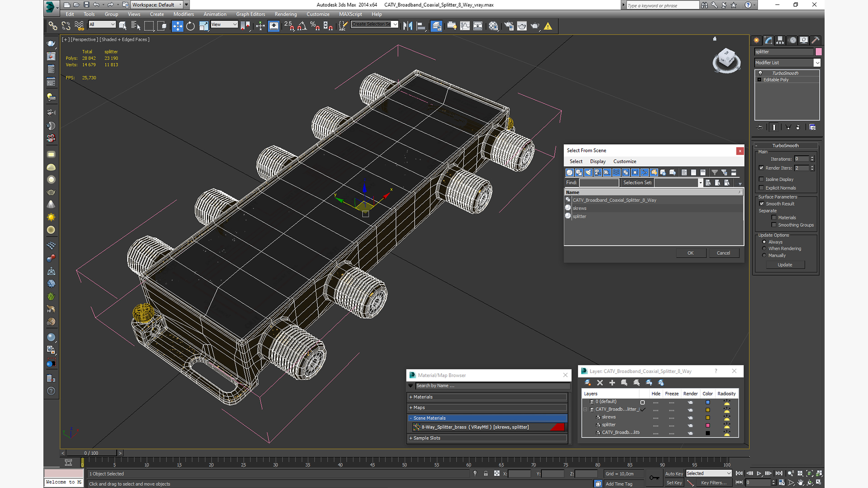
Task: Click the delete layer X icon
Action: click(x=600, y=383)
